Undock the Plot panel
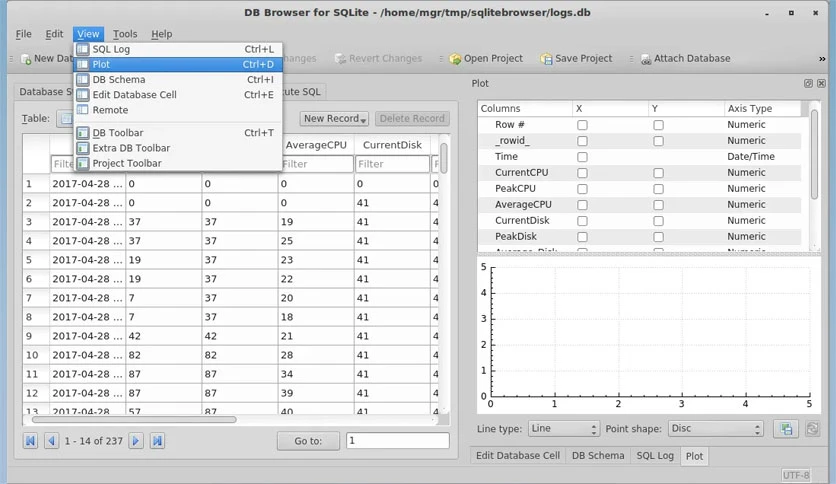The height and width of the screenshot is (484, 836). click(x=808, y=83)
